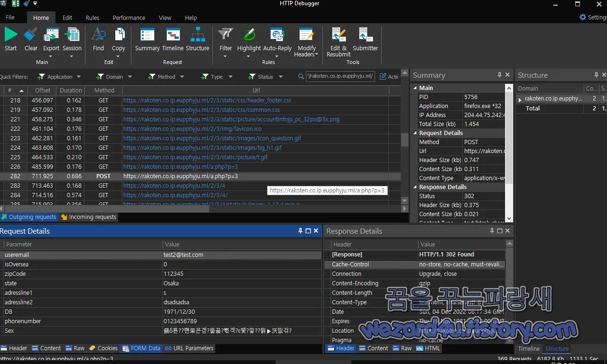Pin the Response Details panel

(x=492, y=231)
